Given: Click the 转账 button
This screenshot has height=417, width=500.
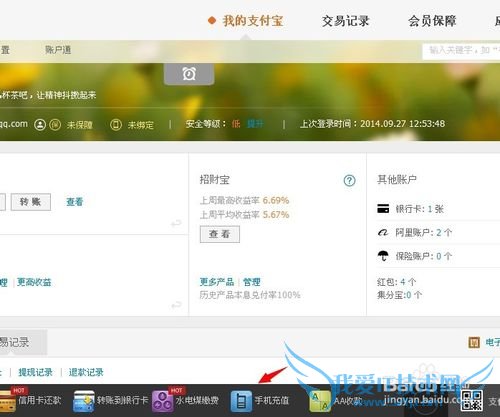Looking at the screenshot, I should (31, 202).
